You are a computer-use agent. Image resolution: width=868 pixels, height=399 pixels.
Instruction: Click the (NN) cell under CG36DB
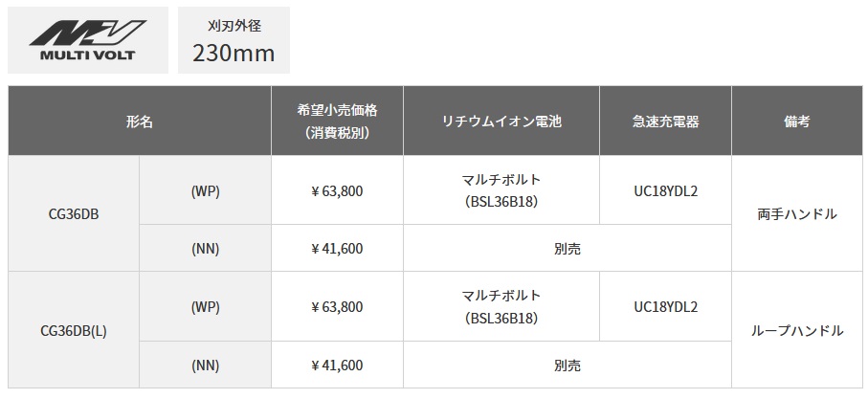[x=206, y=249]
